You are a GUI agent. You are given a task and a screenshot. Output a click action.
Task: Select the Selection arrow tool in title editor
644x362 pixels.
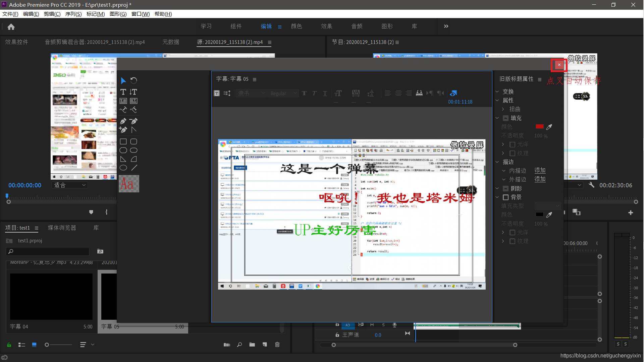click(123, 80)
